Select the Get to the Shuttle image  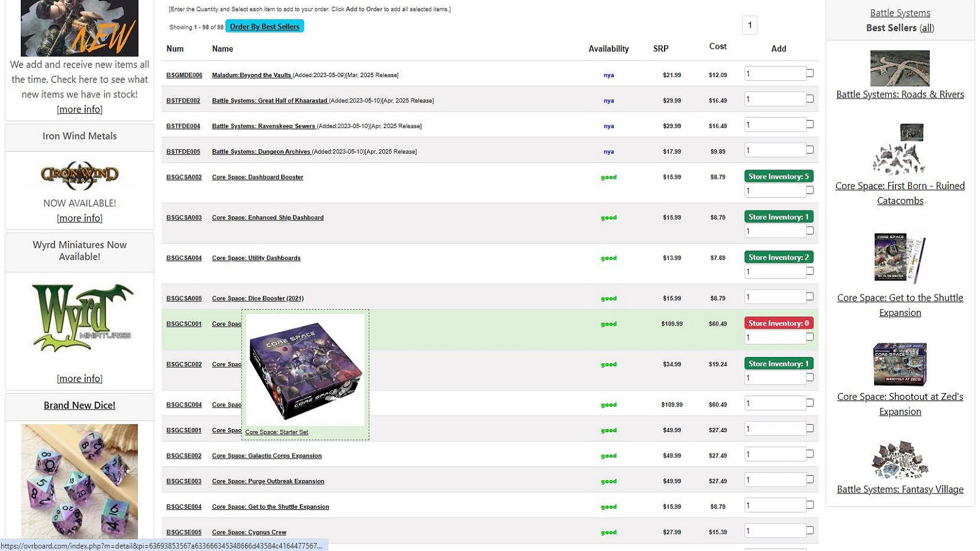tap(899, 258)
